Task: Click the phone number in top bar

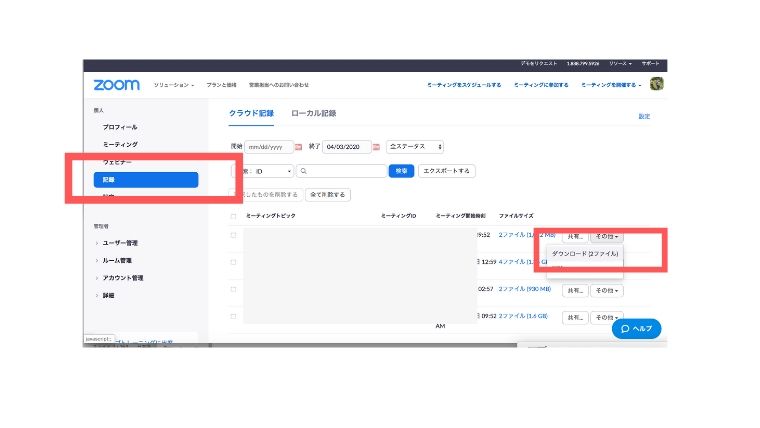Action: [x=583, y=63]
